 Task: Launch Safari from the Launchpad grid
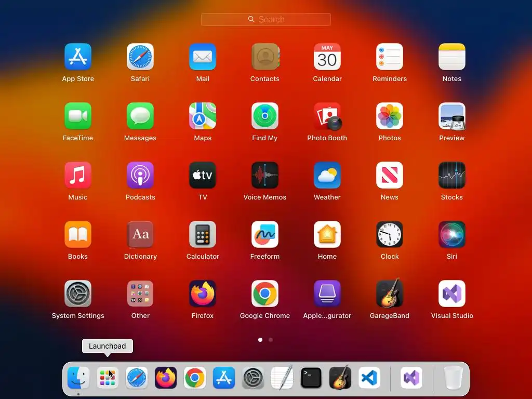[x=140, y=57]
